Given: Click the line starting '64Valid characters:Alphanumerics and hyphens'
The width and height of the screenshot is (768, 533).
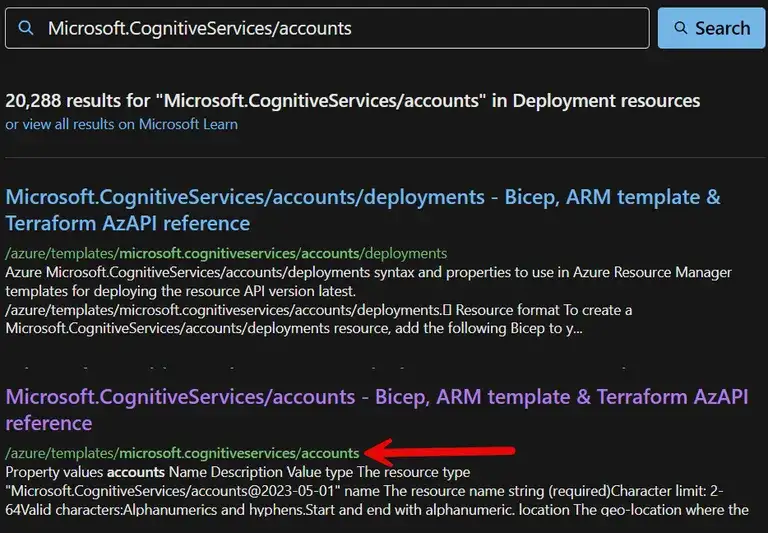Looking at the screenshot, I should pos(377,510).
